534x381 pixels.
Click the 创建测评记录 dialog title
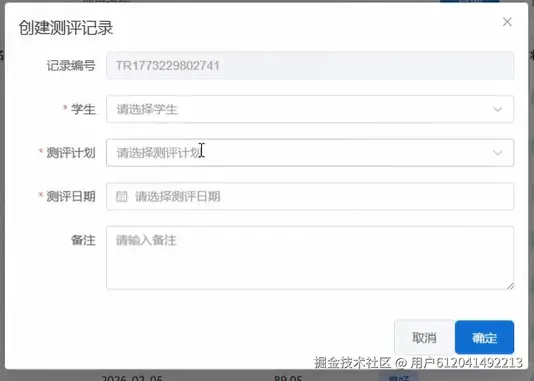(x=66, y=28)
